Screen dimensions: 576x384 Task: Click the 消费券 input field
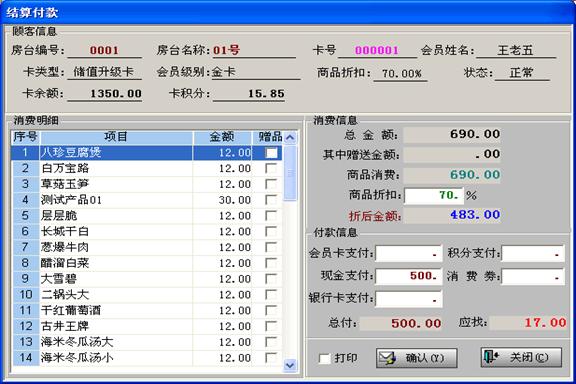(533, 276)
